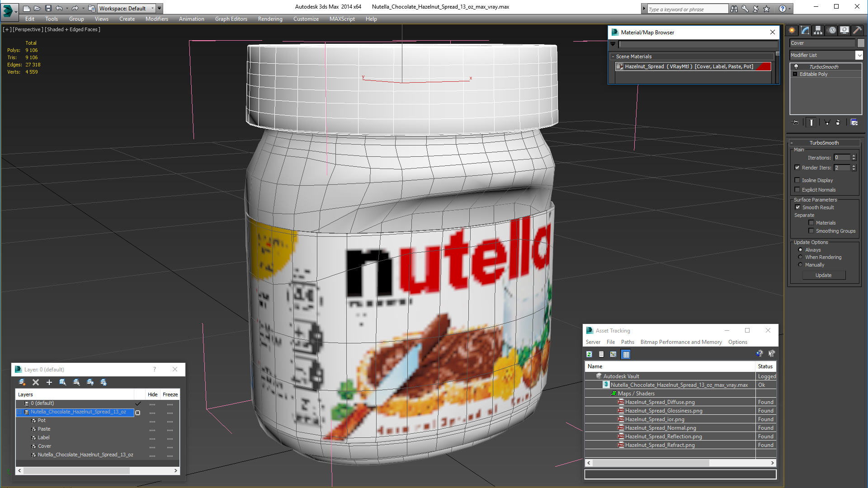Toggle Show End Result icon in stack

pyautogui.click(x=811, y=122)
